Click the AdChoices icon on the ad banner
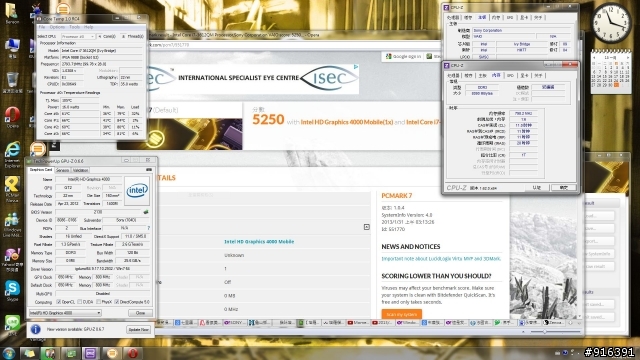The height and width of the screenshot is (360, 640). [x=356, y=67]
